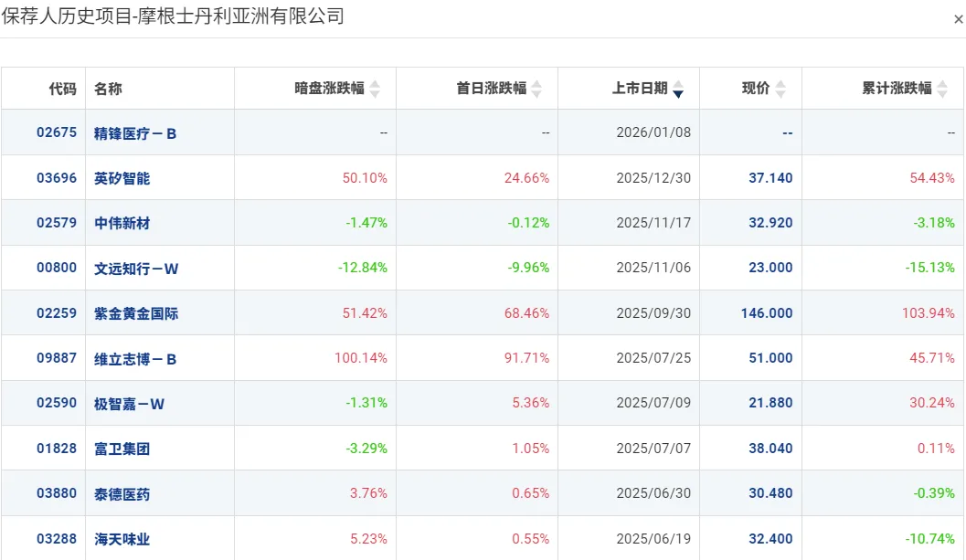
Task: Open 富卫集团 stock page
Action: tap(122, 449)
